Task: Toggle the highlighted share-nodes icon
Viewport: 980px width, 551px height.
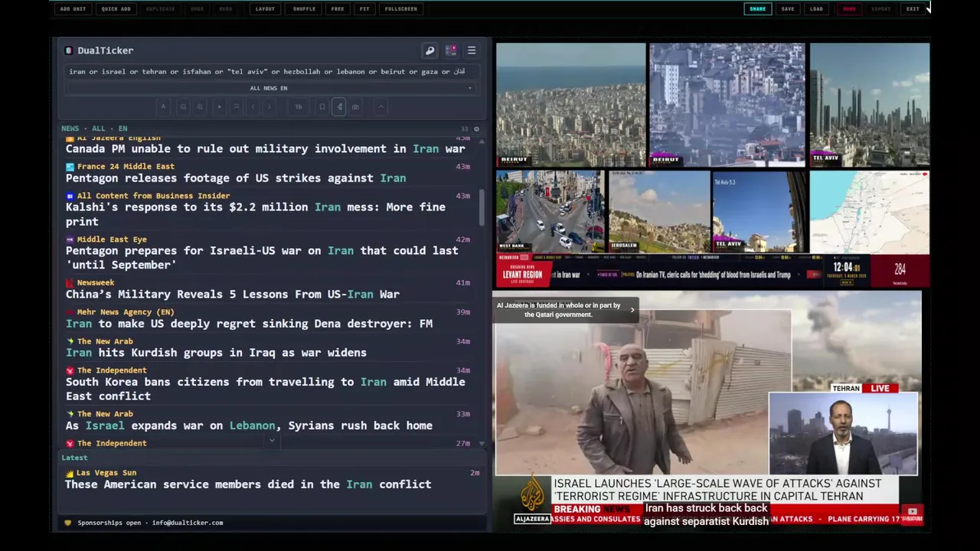Action: 339,107
